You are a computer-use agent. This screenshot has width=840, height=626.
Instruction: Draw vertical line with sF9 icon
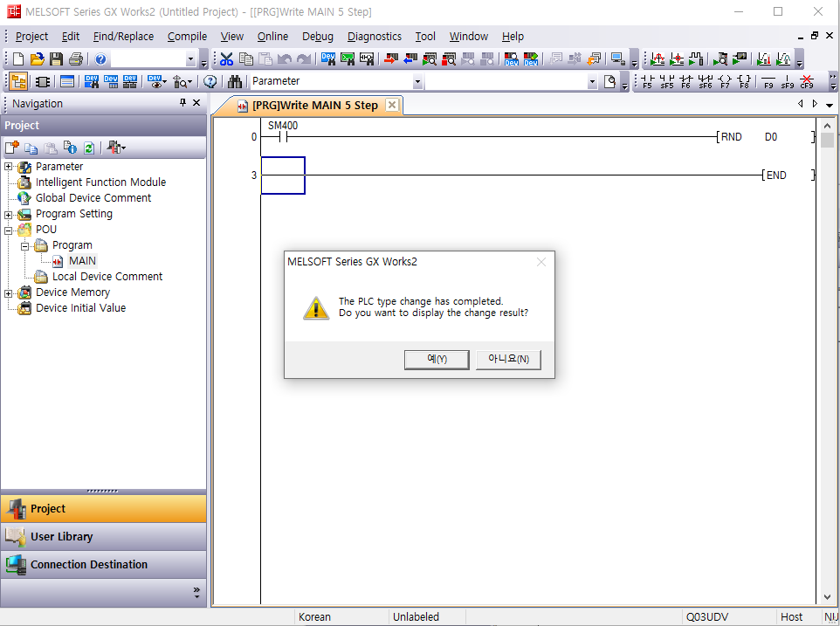[788, 81]
